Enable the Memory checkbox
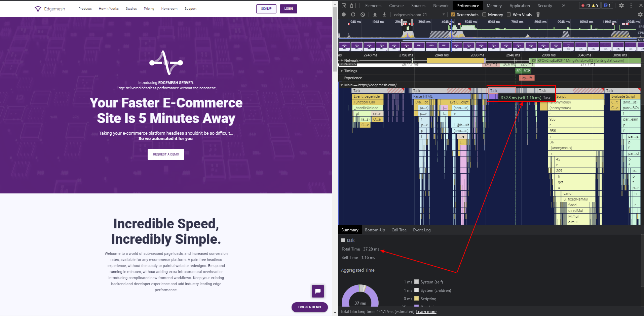Screen dimensions: 644x316 pyautogui.click(x=484, y=14)
